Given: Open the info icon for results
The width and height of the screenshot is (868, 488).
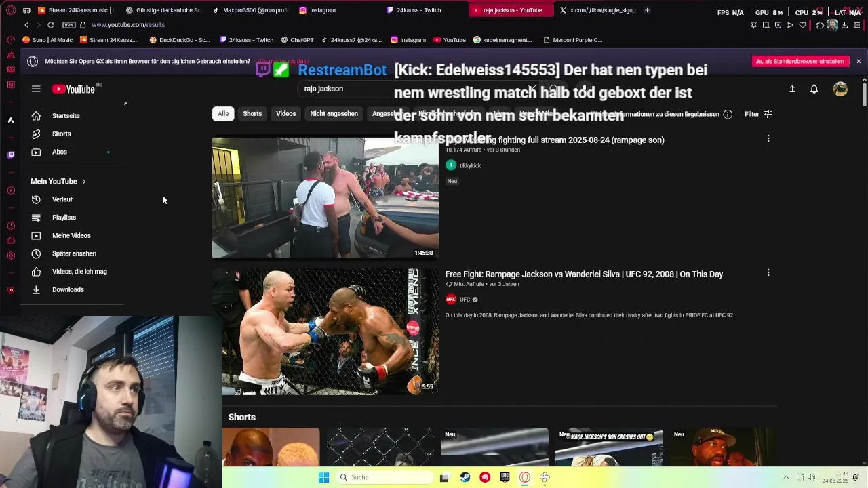Looking at the screenshot, I should click(728, 114).
